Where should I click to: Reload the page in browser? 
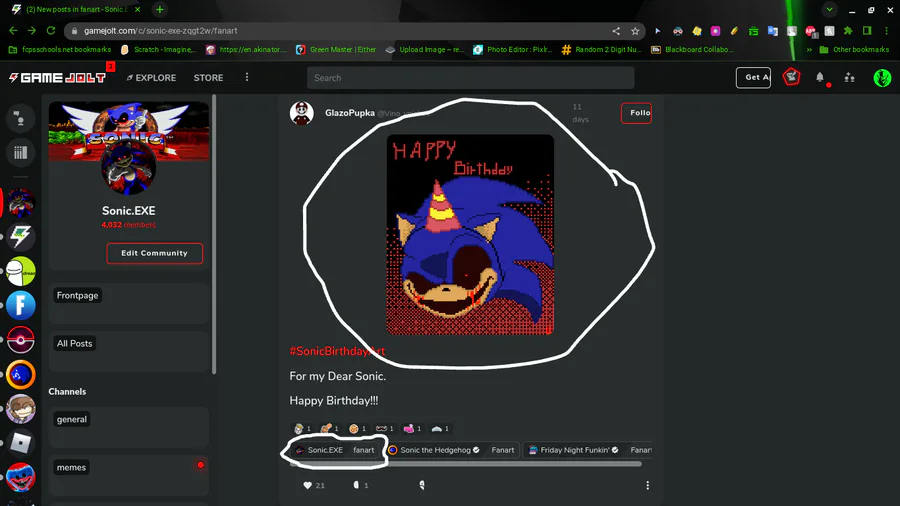click(x=51, y=31)
